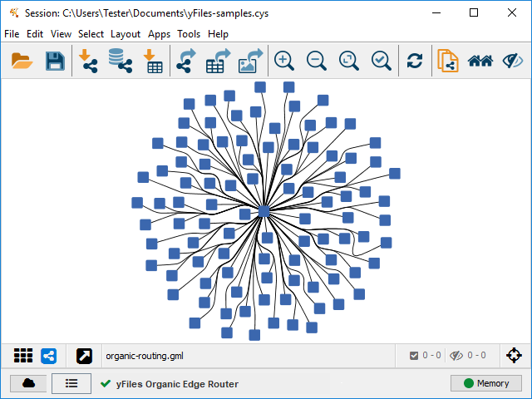532x399 pixels.
Task: Export table to file icon
Action: coord(218,61)
